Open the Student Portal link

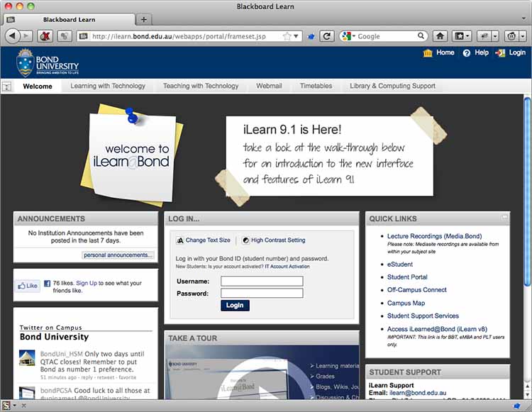[407, 277]
